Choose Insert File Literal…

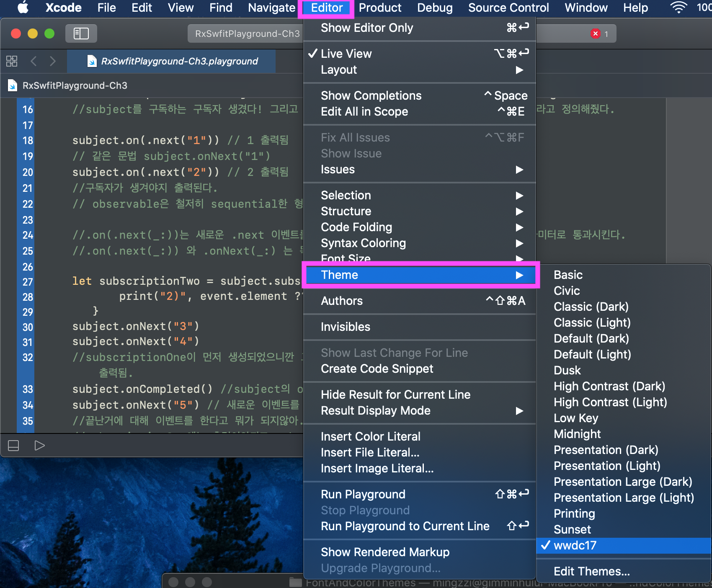(419, 452)
